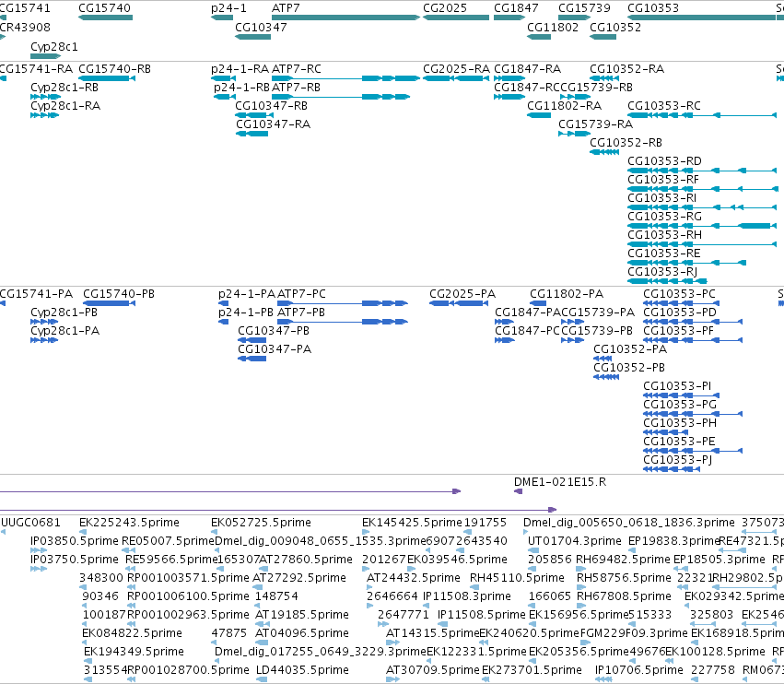Select the CG10347-RB transcript label
The image size is (784, 684).
[x=272, y=106]
